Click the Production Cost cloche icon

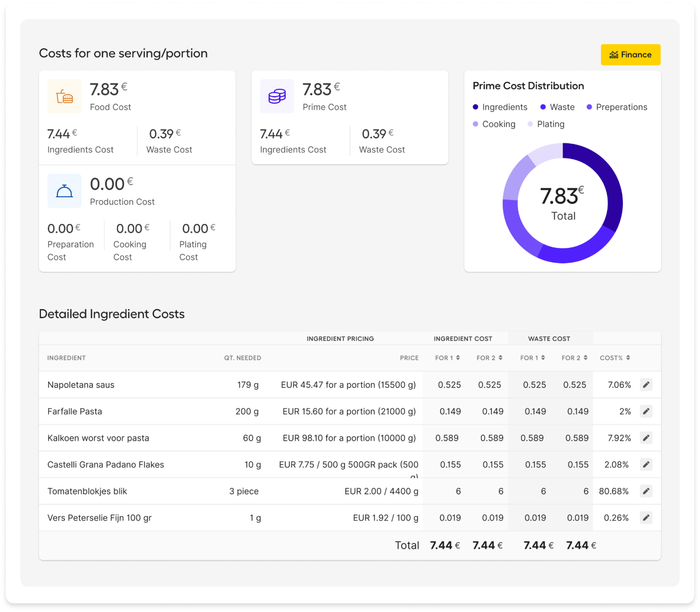pyautogui.click(x=65, y=191)
